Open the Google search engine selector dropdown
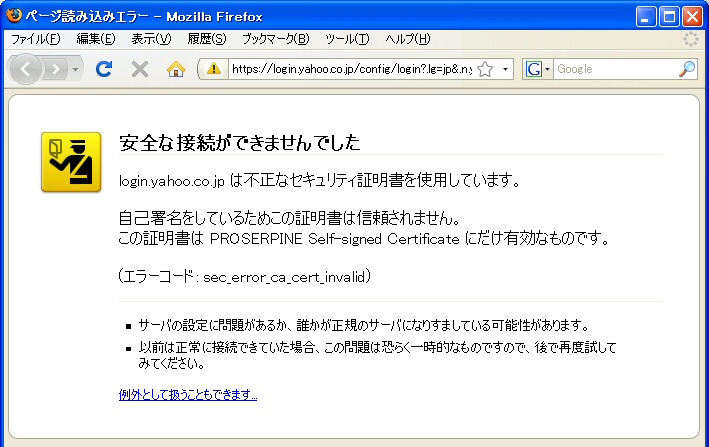The width and height of the screenshot is (709, 447). pos(537,69)
